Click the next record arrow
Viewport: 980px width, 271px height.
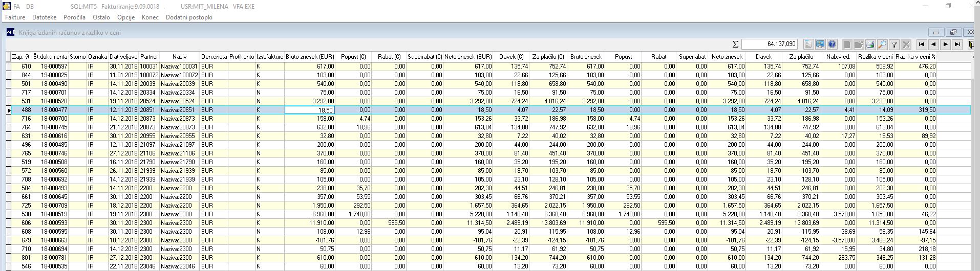945,44
